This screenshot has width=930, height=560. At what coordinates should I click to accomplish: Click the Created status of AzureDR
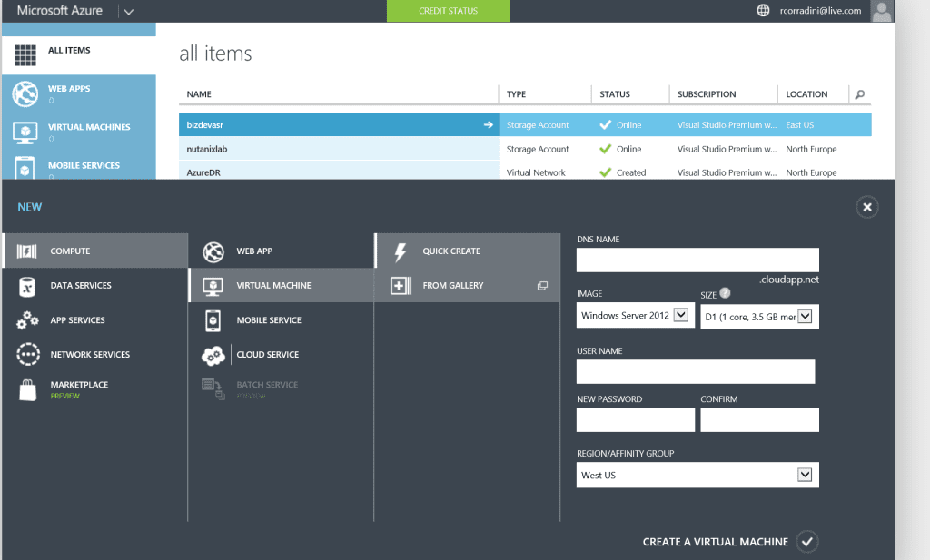(x=631, y=172)
